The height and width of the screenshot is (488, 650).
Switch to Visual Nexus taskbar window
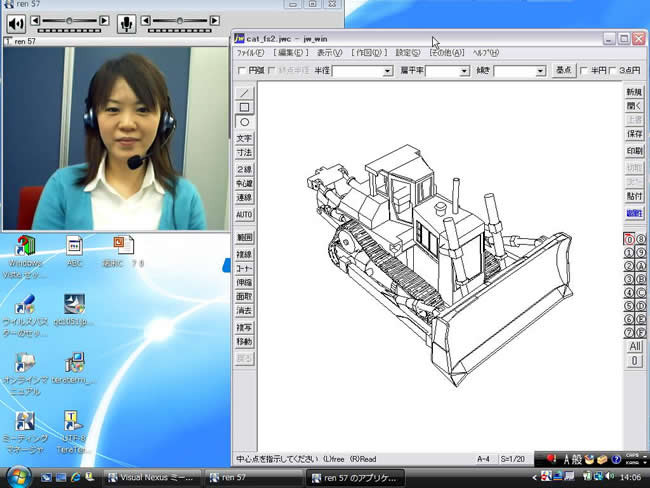pos(151,478)
